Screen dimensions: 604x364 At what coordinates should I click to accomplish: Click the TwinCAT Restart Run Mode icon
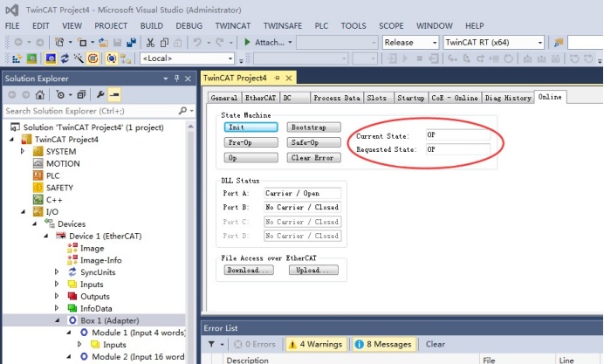click(x=31, y=58)
